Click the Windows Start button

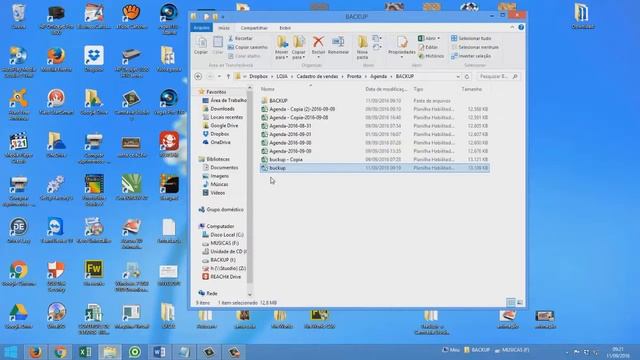click(11, 352)
